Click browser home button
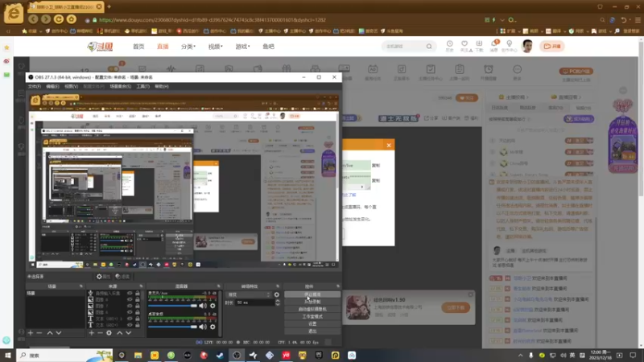The image size is (644, 362). 71,19
